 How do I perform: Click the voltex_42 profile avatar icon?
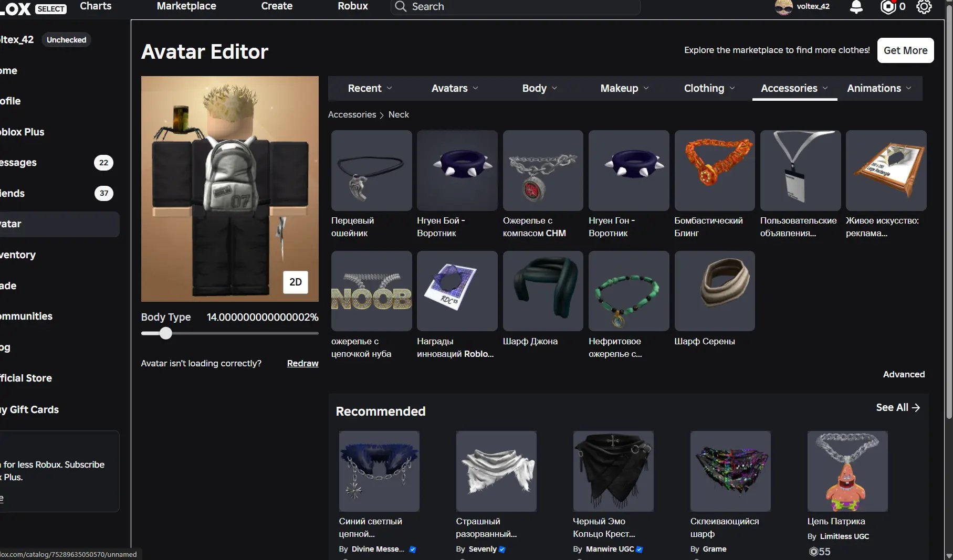(x=784, y=7)
